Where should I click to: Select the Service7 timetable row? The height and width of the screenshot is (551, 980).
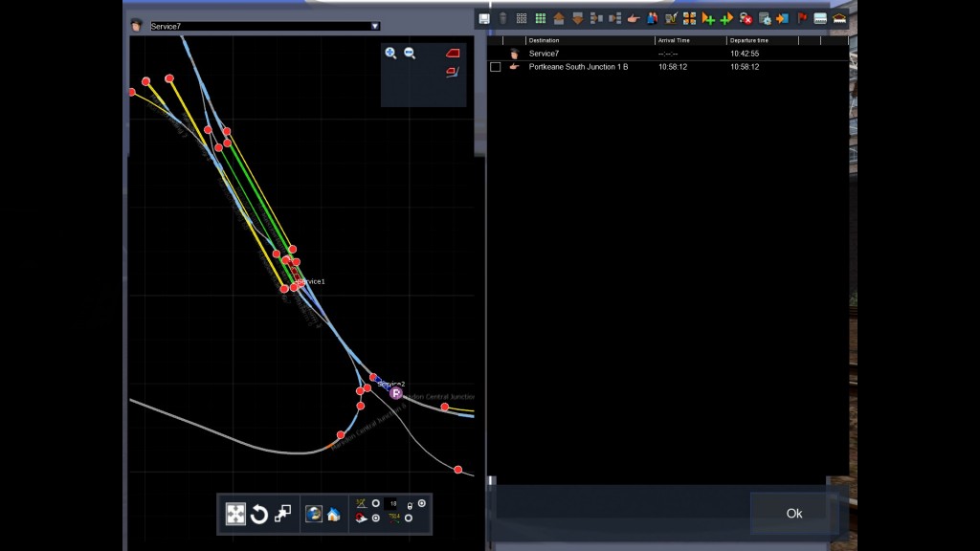(x=544, y=54)
